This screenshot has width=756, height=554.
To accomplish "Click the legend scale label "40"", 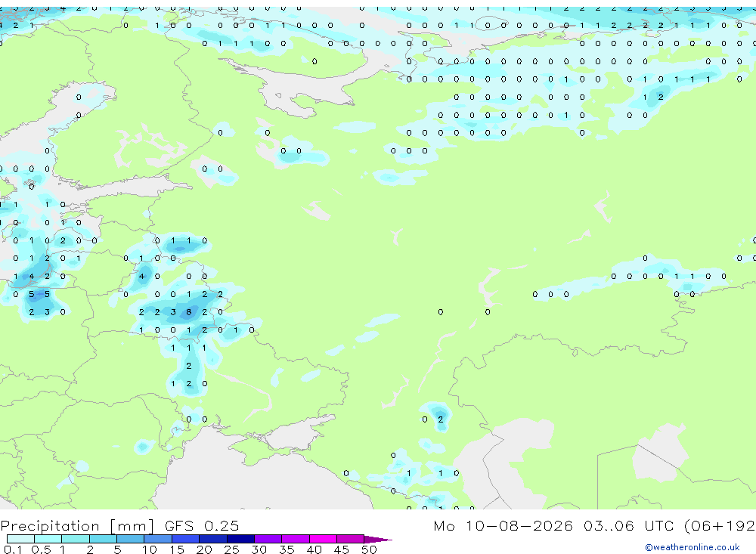I will click(314, 549).
